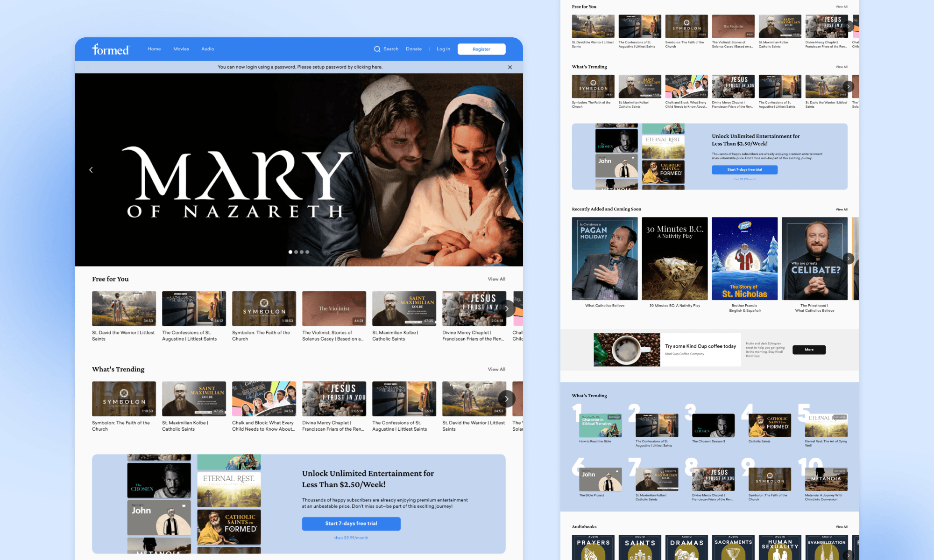The height and width of the screenshot is (560, 934).
Task: Dismiss the password login notification banner
Action: coord(509,67)
